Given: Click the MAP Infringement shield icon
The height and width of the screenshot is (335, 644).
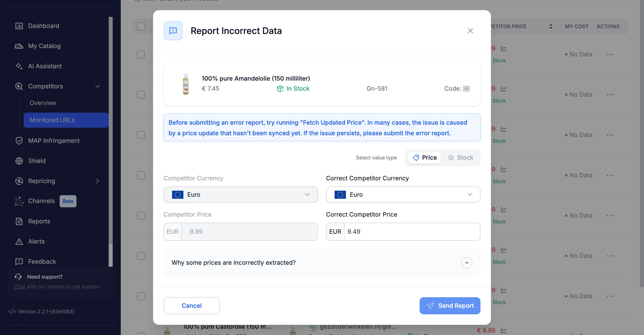Looking at the screenshot, I should [19, 141].
